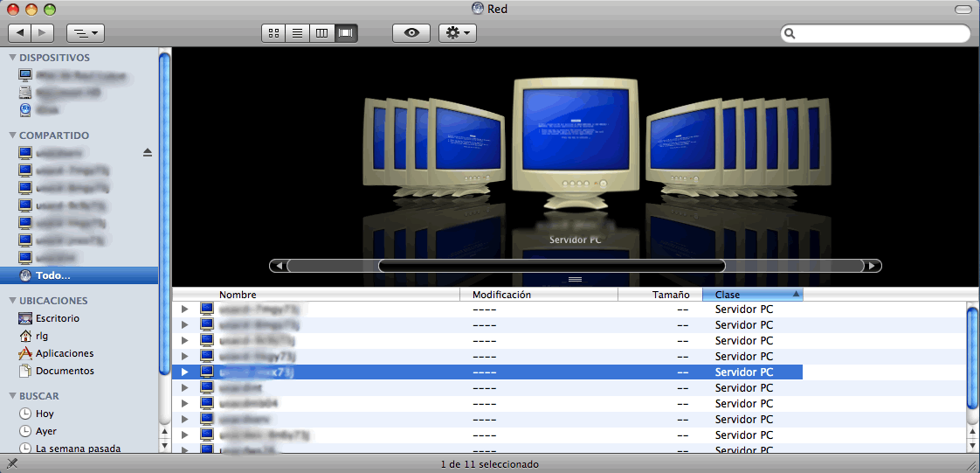Viewport: 980px width, 473px height.
Task: Open the path pop-up menu in toolbar
Action: click(85, 32)
